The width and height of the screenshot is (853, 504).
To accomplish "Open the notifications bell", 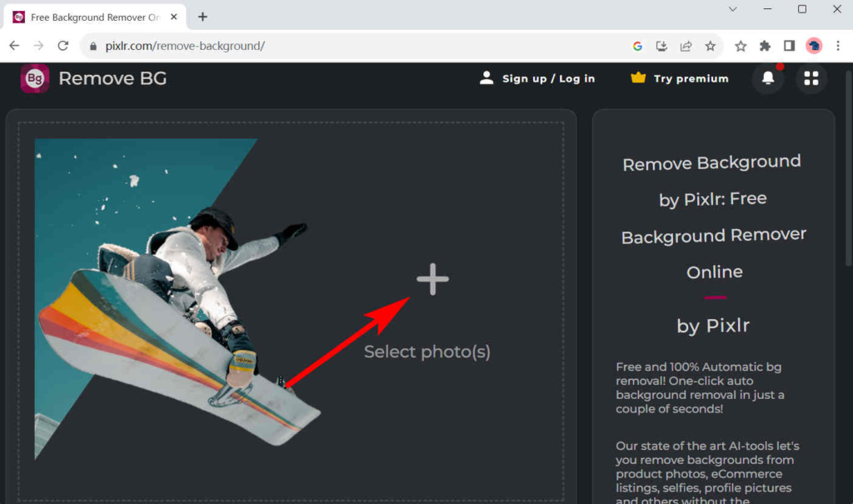I will 768,78.
